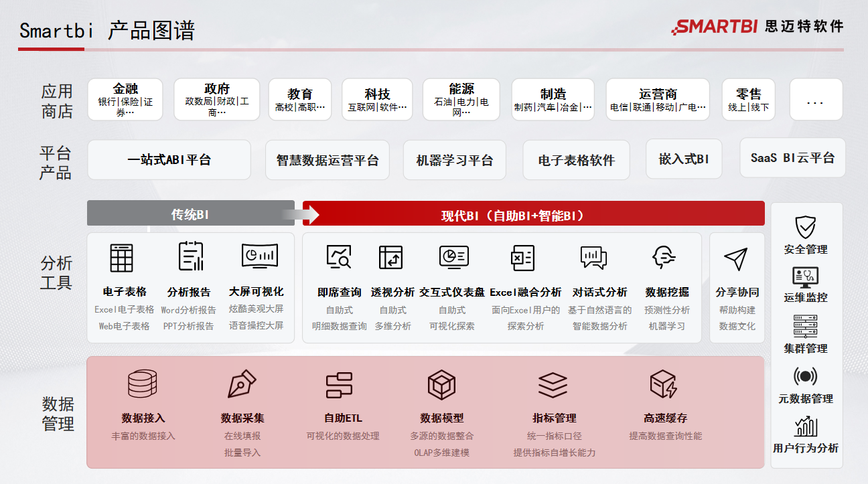Open the SaaS BI云平台 product box

tap(792, 158)
